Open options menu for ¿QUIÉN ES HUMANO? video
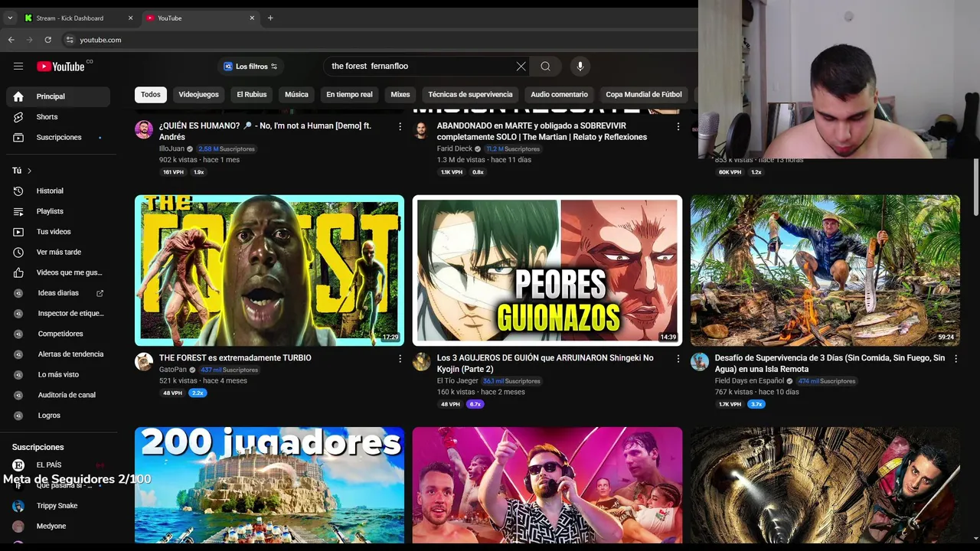The image size is (980, 551). (400, 126)
